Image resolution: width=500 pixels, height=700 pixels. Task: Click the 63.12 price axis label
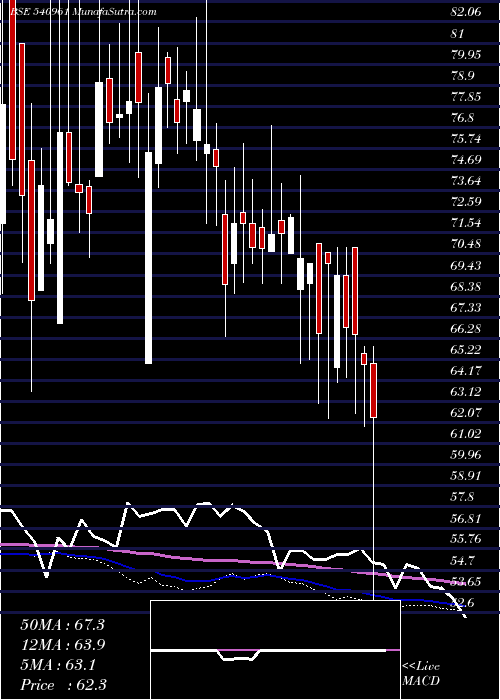[466, 392]
